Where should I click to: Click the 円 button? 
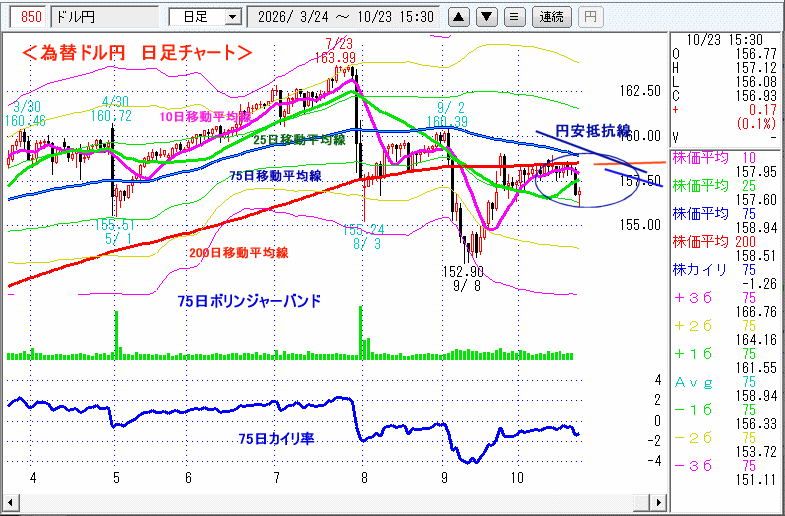(x=590, y=17)
